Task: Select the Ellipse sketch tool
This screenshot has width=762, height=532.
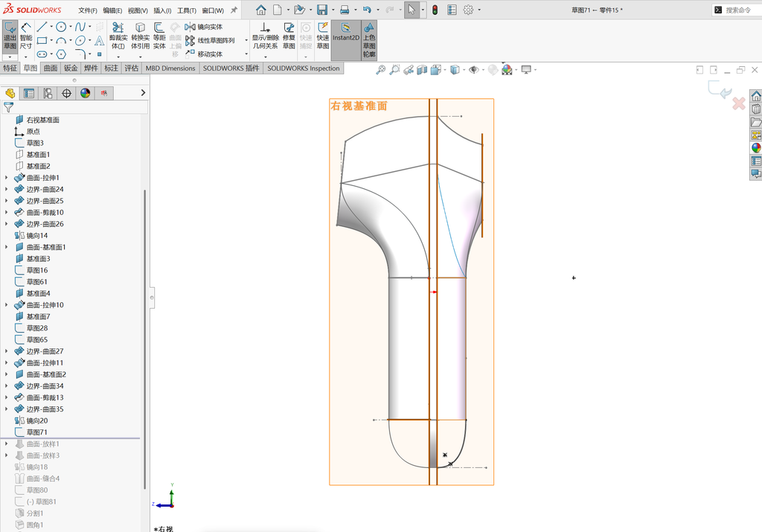Action: click(80, 41)
